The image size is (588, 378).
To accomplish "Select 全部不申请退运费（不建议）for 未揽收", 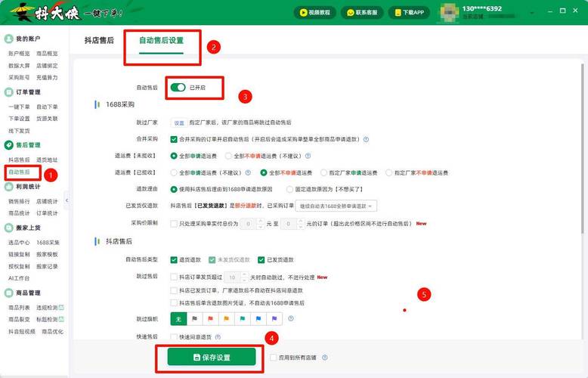I will click(228, 156).
